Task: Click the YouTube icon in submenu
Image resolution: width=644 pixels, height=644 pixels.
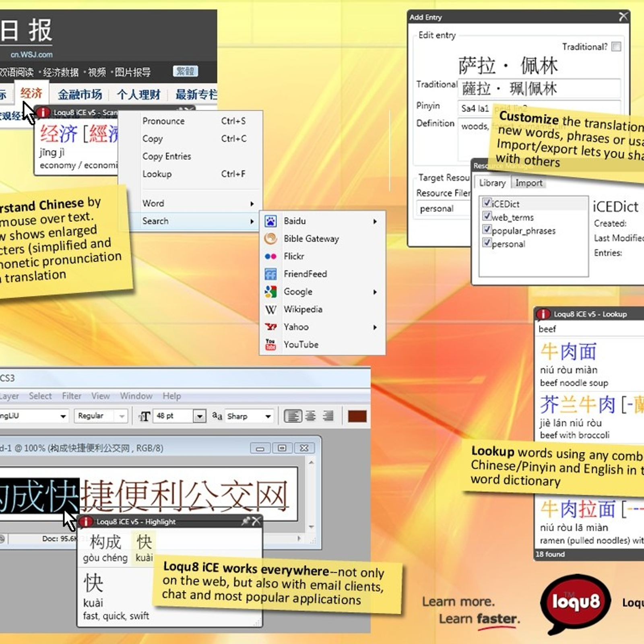Action: [x=270, y=345]
